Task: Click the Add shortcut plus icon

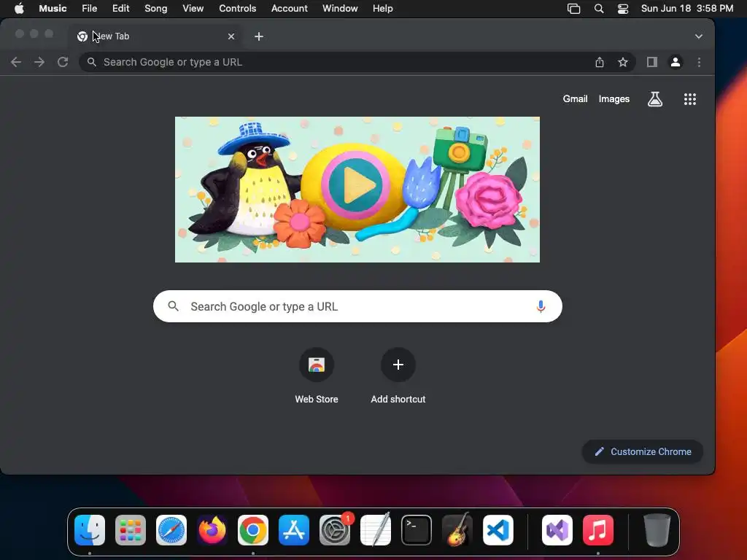Action: [398, 365]
